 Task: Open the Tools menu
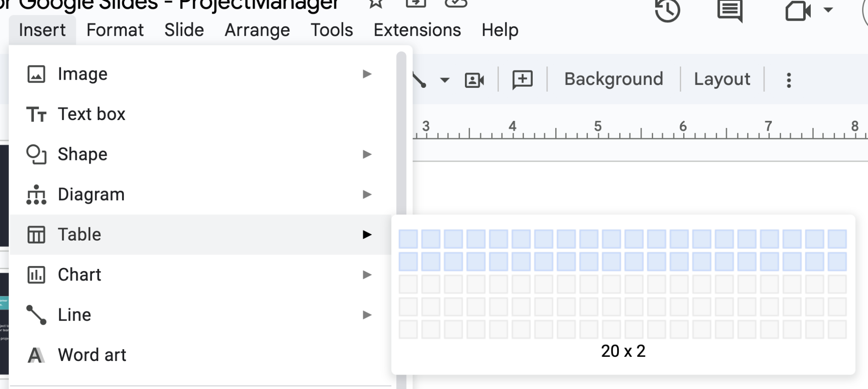pos(331,30)
